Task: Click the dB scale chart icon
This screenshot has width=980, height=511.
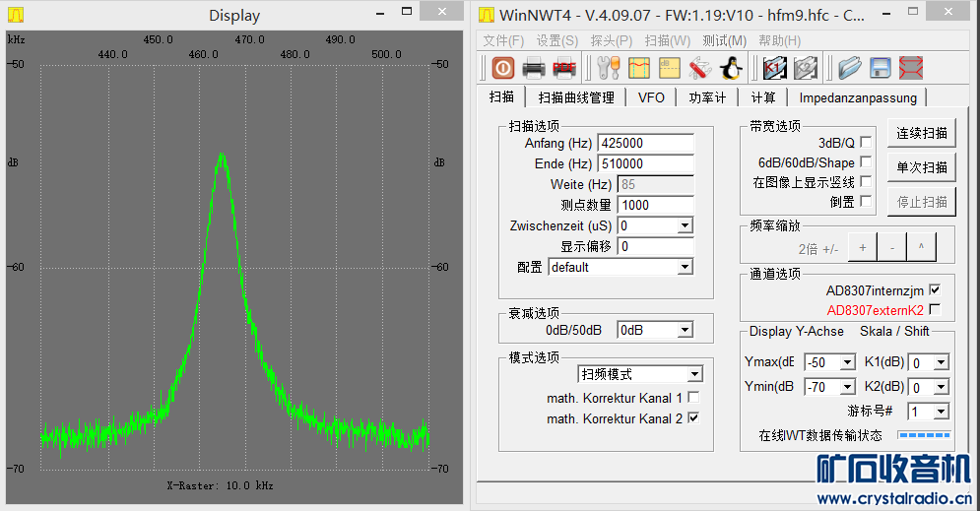Action: pyautogui.click(x=670, y=68)
